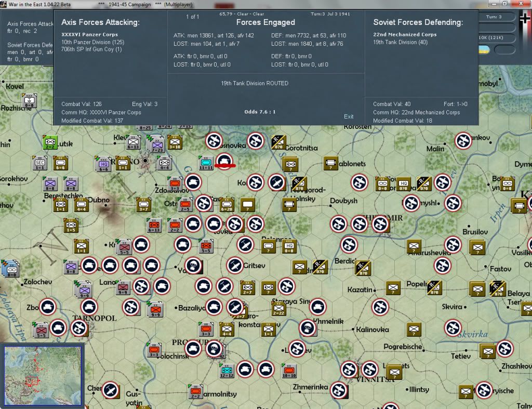Select the 4=4 infantry counter near Rovno
The height and width of the screenshot is (409, 532).
click(164, 163)
